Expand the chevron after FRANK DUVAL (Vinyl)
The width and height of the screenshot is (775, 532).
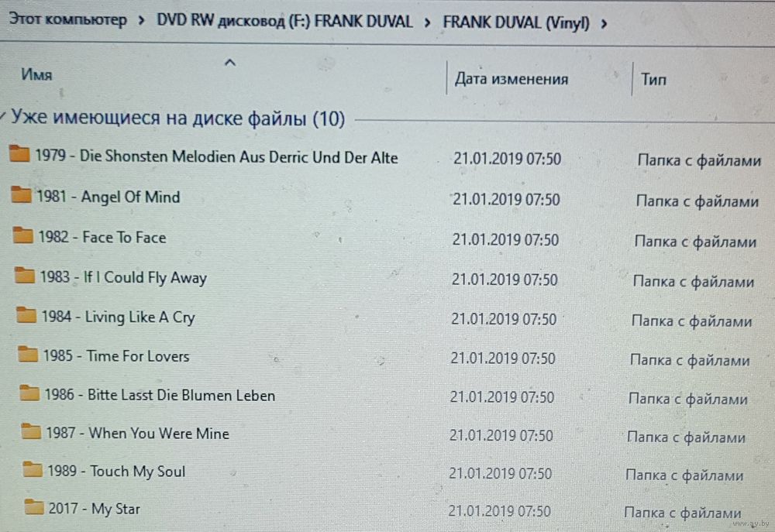[x=604, y=23]
